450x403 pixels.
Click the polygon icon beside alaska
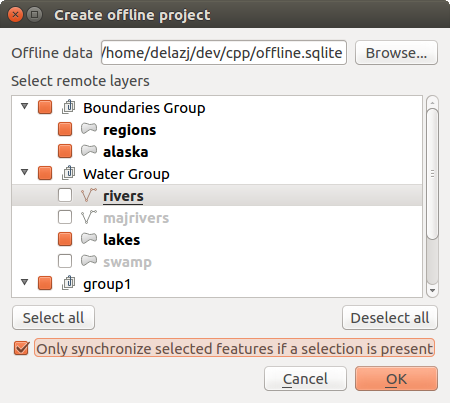pyautogui.click(x=89, y=151)
